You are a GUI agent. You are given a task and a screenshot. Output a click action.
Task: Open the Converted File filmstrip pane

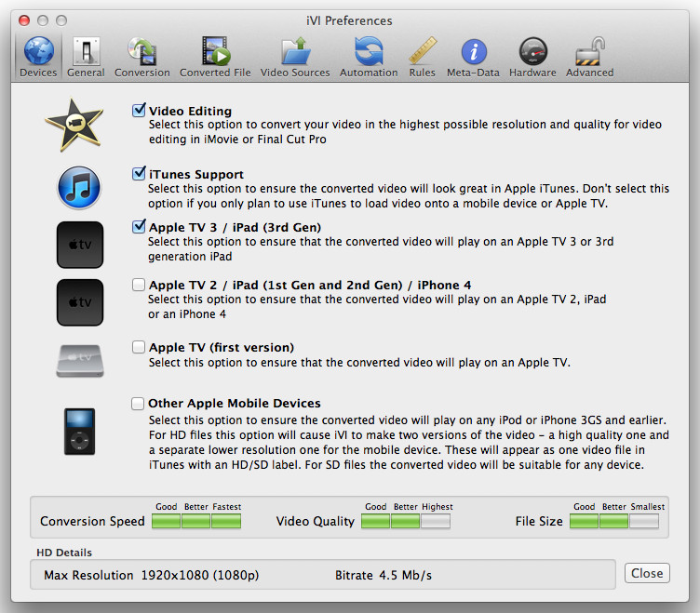coord(215,57)
